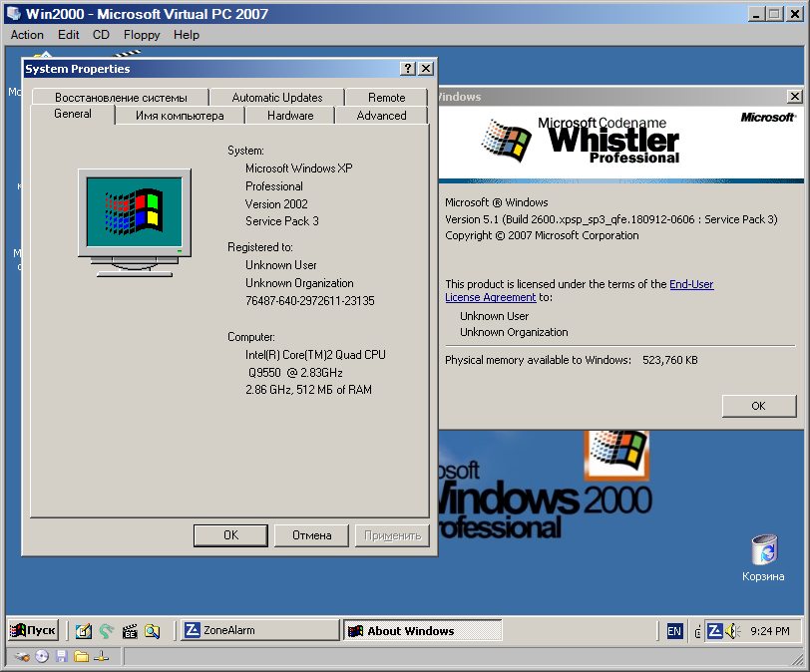Open the Virtual PC Action menu

27,35
